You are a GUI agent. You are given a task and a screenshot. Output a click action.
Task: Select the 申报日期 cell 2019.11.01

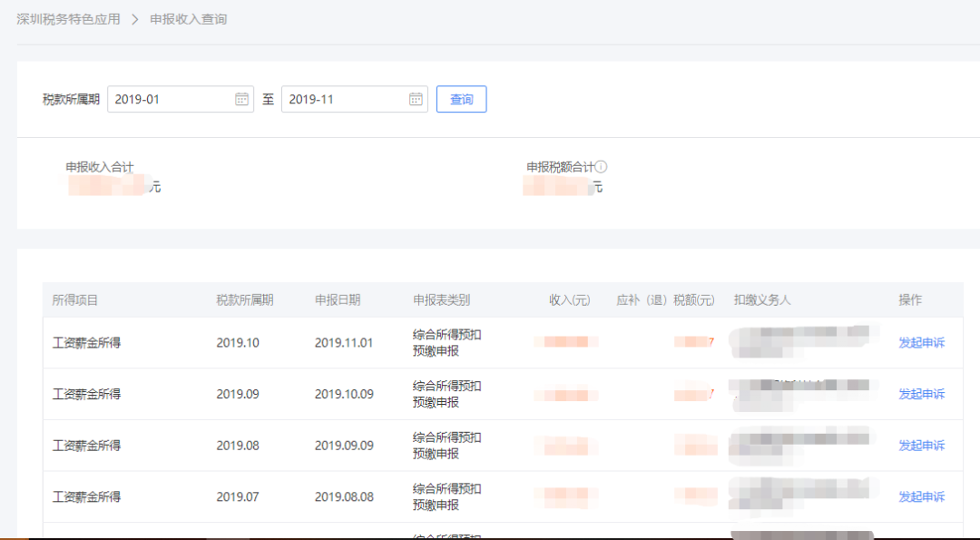click(344, 342)
